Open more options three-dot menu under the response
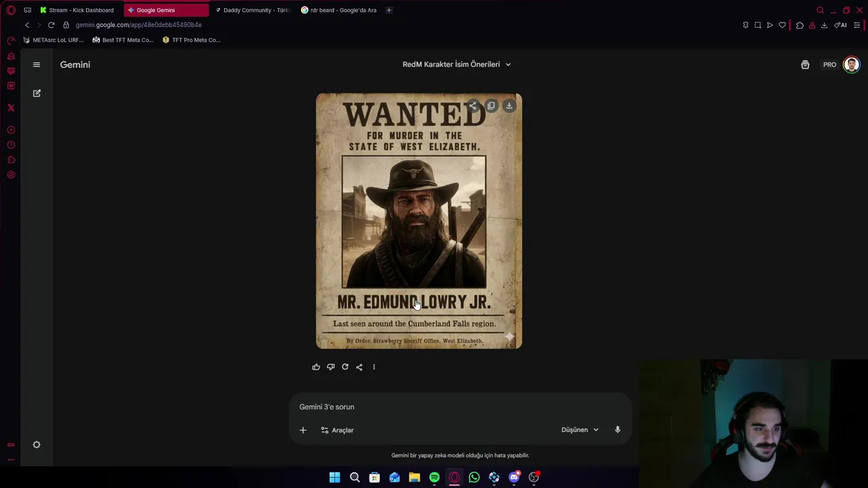The image size is (868, 488). click(x=374, y=367)
